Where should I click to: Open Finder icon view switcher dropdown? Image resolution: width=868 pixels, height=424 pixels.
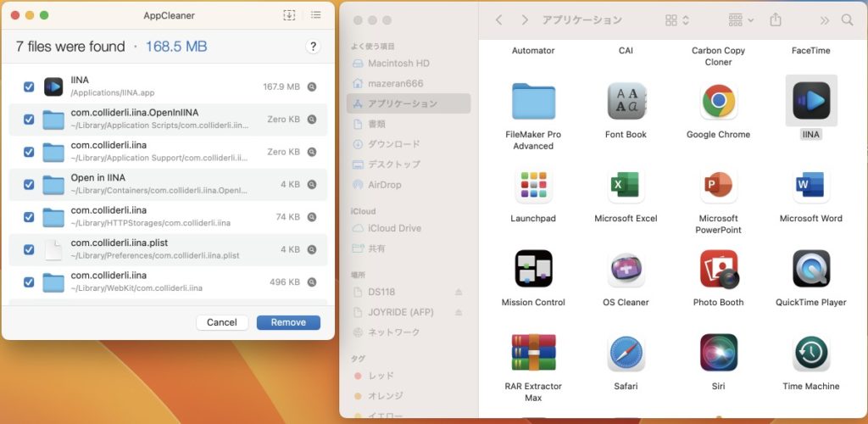677,20
